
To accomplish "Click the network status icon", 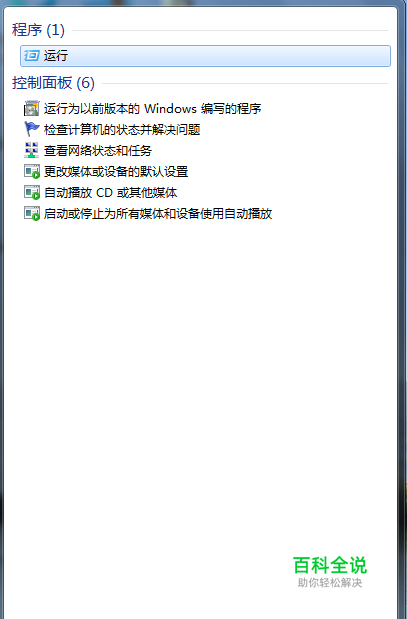I will (32, 150).
